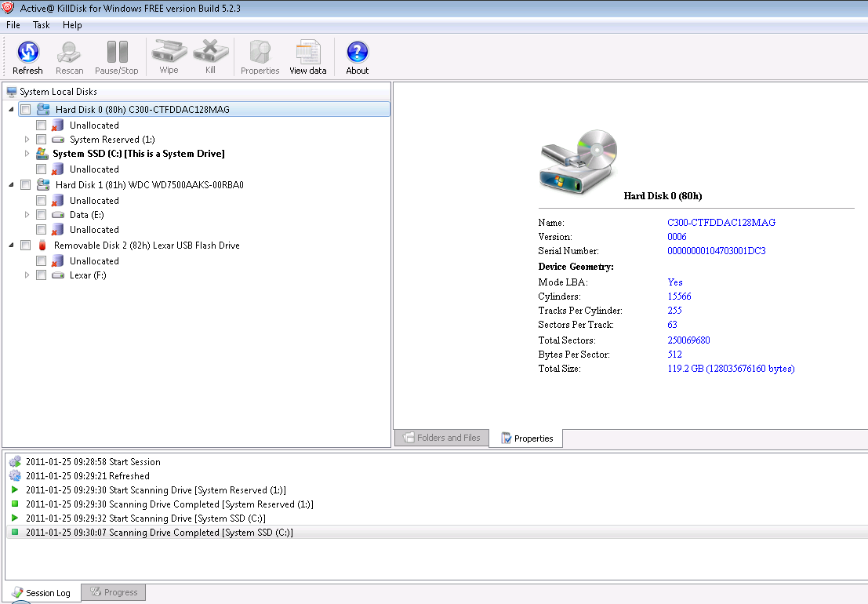Select System SSD (C:) system drive row
Screen dimensions: 868x604
coord(138,153)
